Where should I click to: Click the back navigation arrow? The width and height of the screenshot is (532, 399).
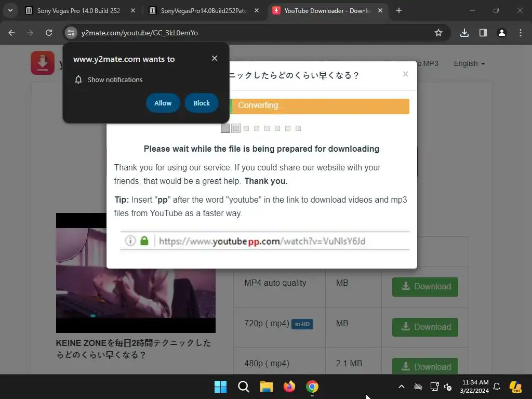pyautogui.click(x=11, y=33)
